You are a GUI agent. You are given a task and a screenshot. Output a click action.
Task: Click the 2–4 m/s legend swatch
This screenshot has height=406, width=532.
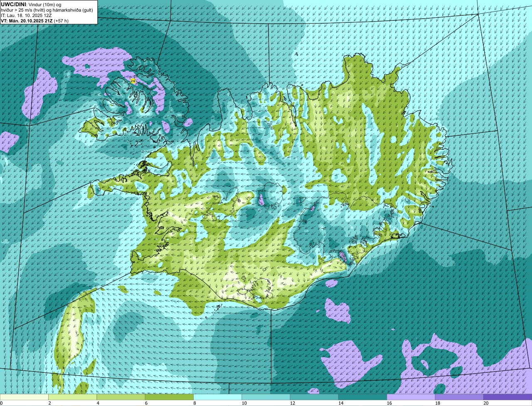(x=73, y=397)
